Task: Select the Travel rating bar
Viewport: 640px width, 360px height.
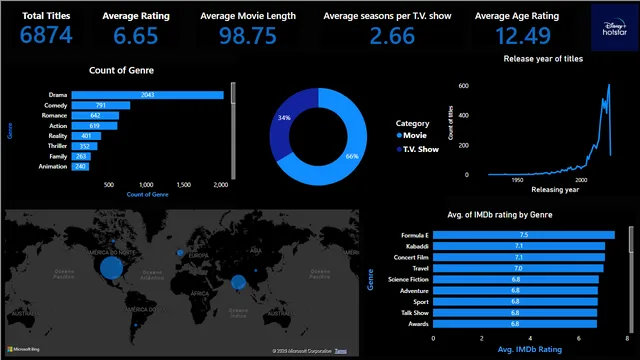Action: click(518, 268)
